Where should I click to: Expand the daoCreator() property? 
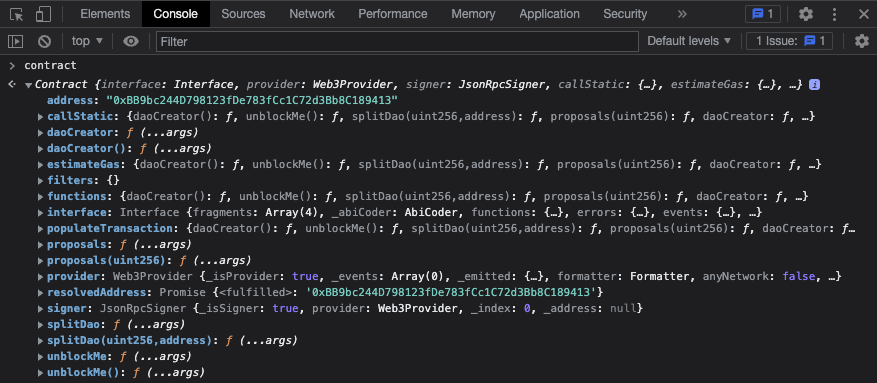[40, 149]
